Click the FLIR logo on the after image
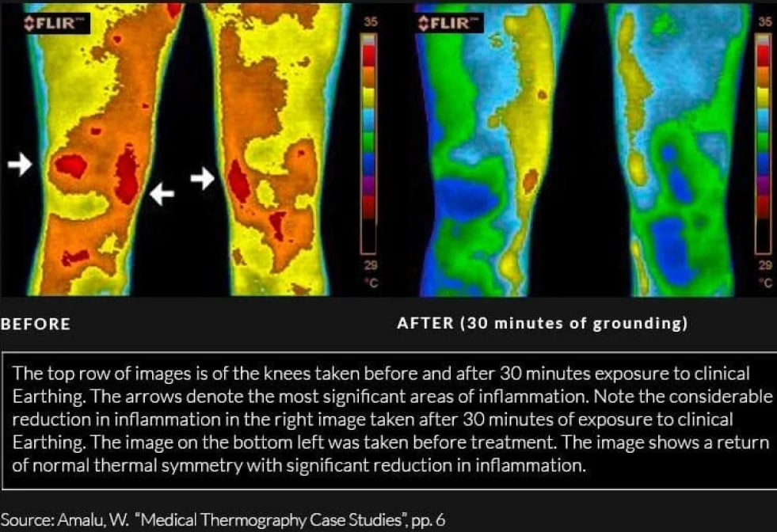 coord(449,23)
